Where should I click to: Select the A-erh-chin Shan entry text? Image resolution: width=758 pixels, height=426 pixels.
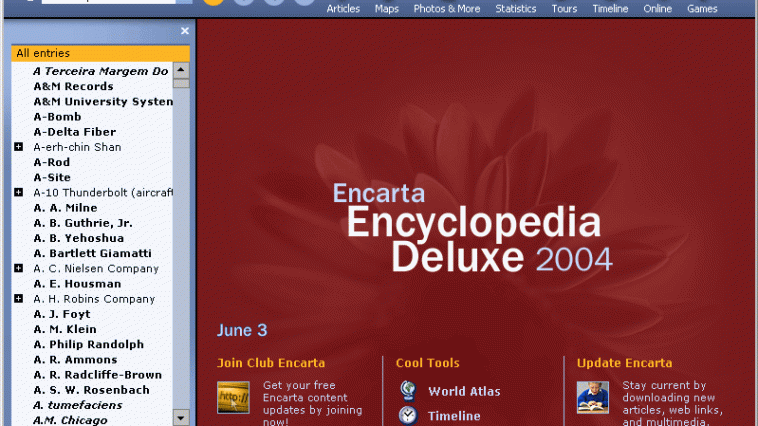(77, 147)
